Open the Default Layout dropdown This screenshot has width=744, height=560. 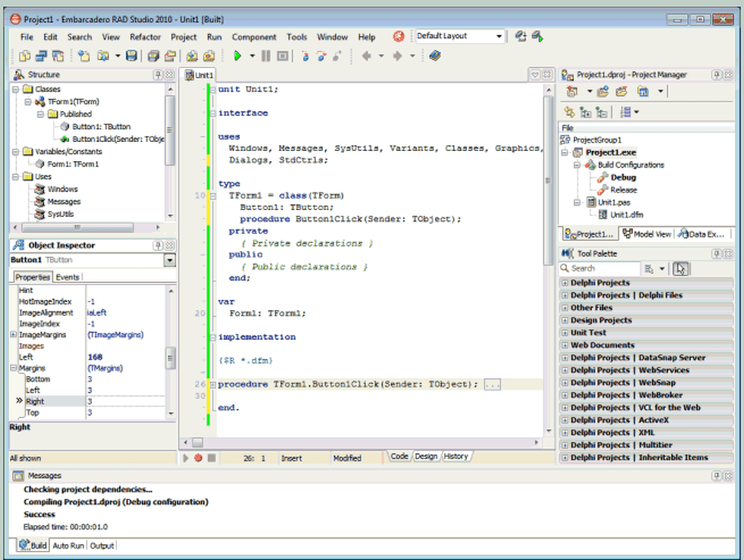click(x=499, y=36)
